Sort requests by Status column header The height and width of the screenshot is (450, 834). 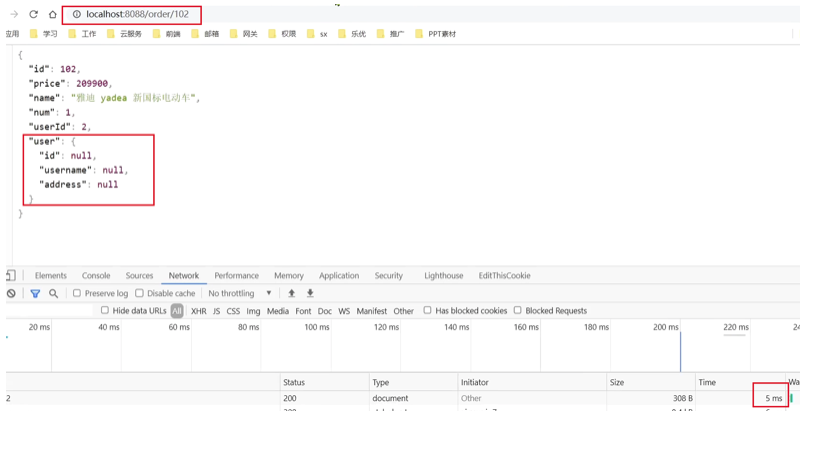tap(324, 382)
